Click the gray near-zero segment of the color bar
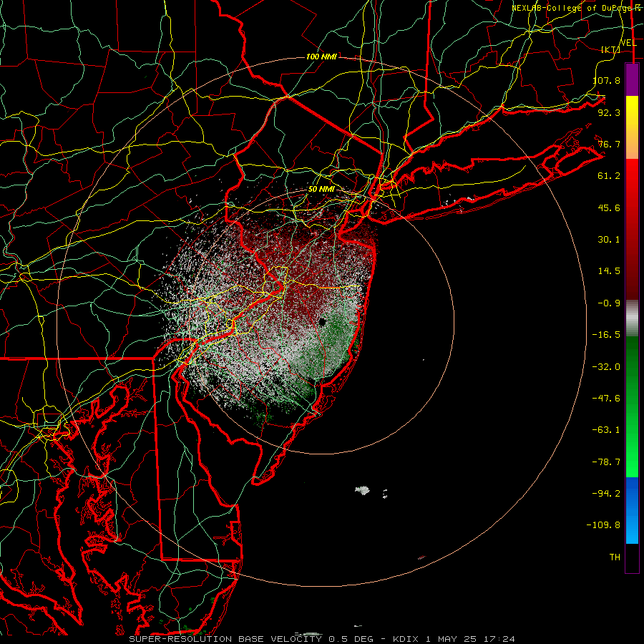This screenshot has height=644, width=644. [x=632, y=318]
